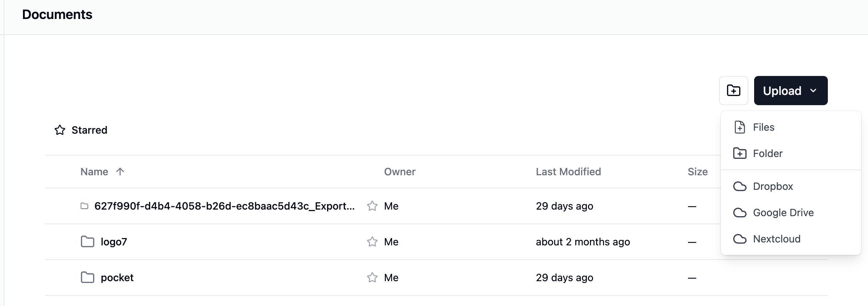Select the Files icon in the Upload menu
This screenshot has width=868, height=306.
740,127
